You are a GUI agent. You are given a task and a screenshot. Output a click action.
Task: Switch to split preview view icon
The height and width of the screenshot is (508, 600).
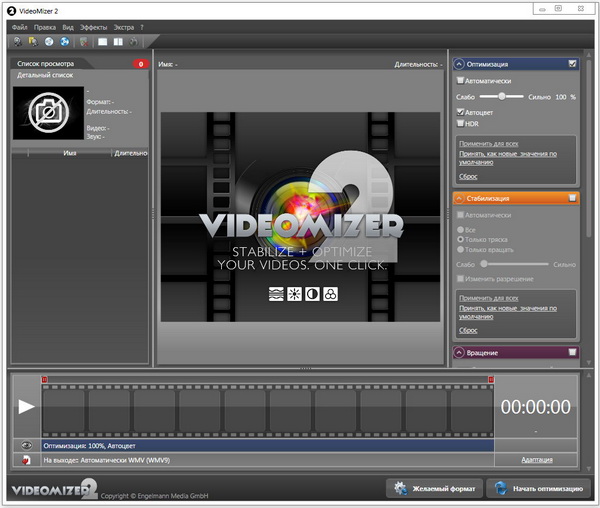117,42
